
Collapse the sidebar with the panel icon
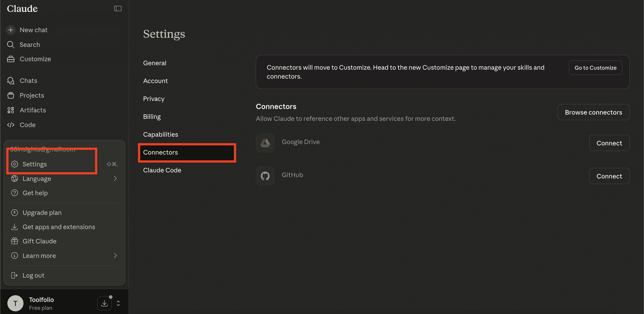pos(118,8)
